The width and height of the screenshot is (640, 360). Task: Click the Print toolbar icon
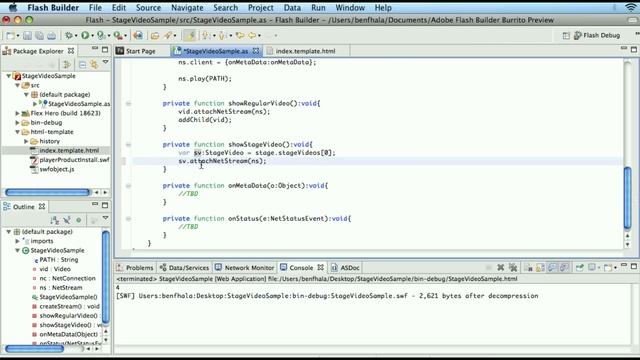pos(51,36)
